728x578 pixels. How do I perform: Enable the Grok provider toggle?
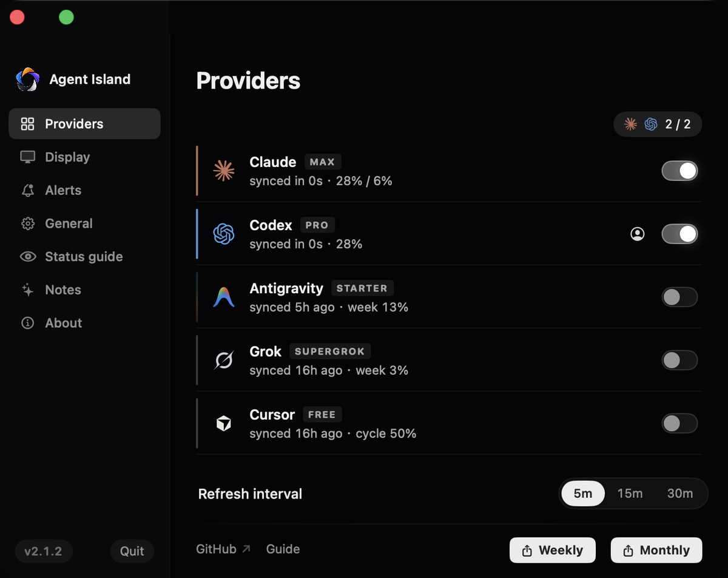coord(679,360)
